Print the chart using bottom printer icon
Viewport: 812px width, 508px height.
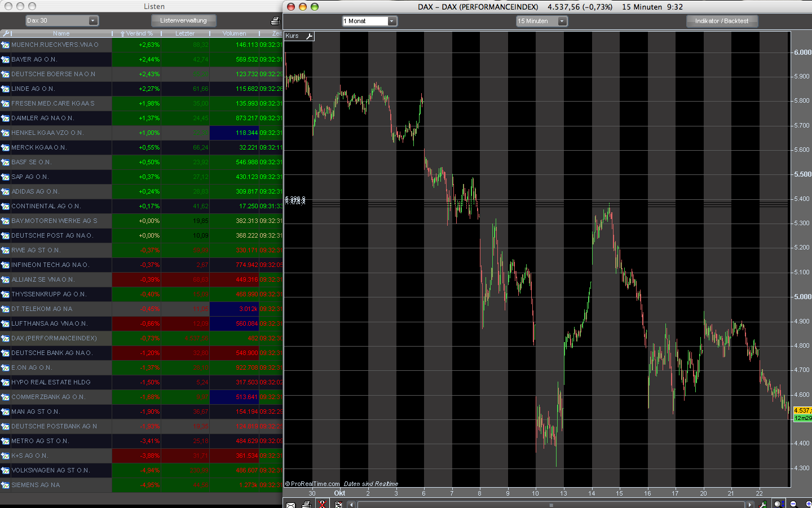pyautogui.click(x=306, y=504)
